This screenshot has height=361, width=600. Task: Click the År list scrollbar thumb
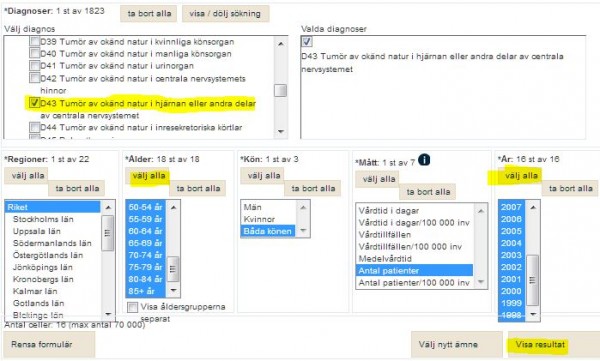[x=533, y=280]
